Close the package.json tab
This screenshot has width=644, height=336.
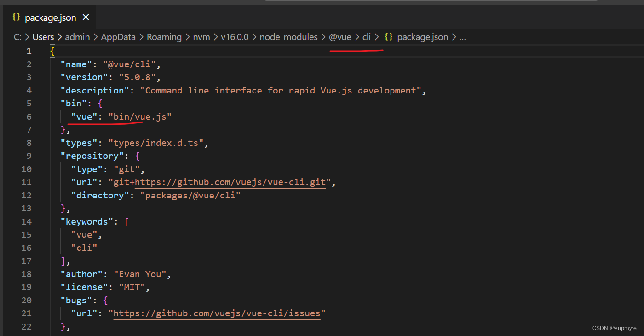tap(86, 17)
